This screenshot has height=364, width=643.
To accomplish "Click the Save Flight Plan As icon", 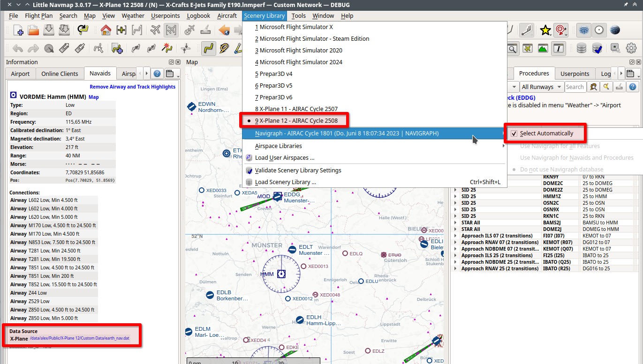I will click(64, 30).
